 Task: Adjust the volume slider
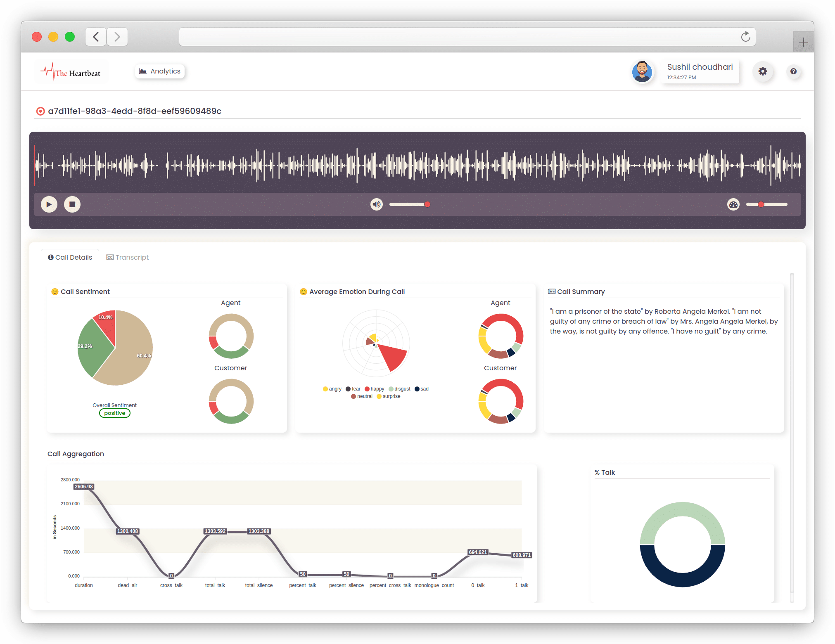410,204
